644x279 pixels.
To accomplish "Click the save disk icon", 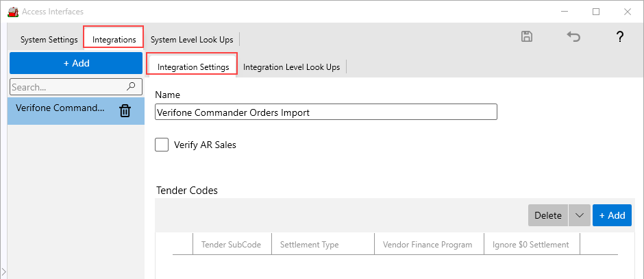I will click(x=527, y=37).
